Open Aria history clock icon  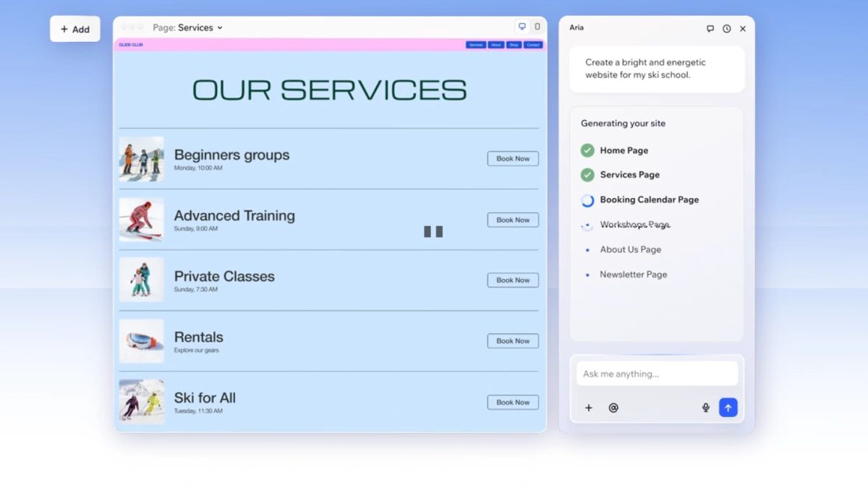coord(726,29)
